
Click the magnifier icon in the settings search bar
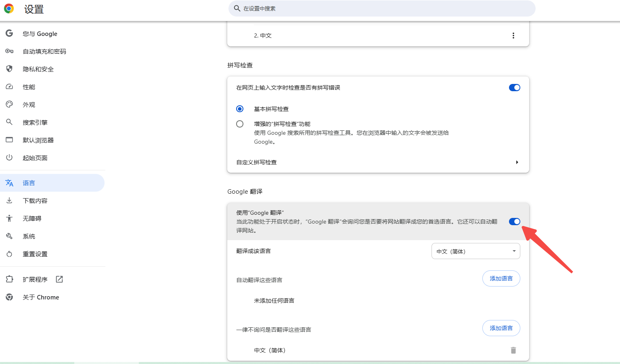[x=237, y=8]
